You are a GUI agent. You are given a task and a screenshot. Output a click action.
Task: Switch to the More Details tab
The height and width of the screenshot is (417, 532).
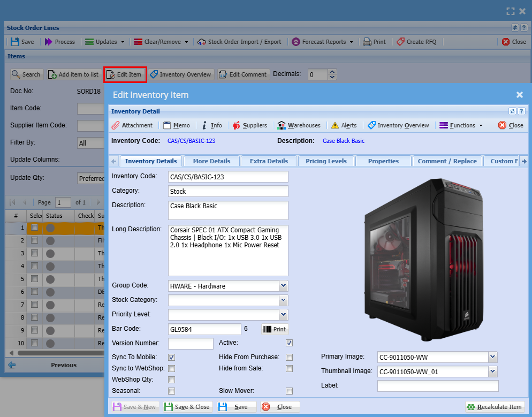(211, 161)
